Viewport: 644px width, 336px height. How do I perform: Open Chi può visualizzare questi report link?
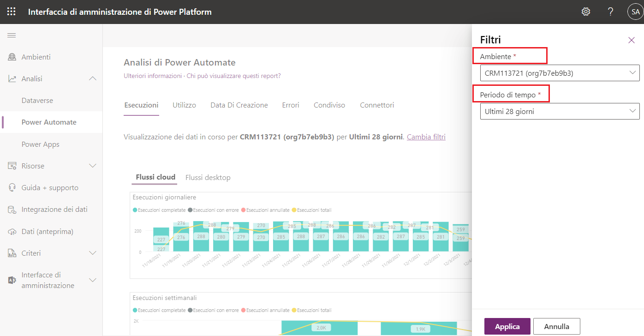pyautogui.click(x=233, y=76)
